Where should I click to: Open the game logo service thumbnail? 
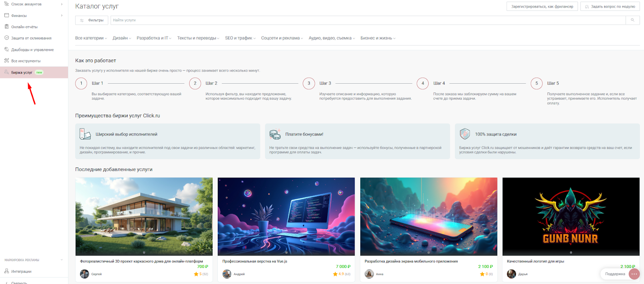pyautogui.click(x=571, y=216)
